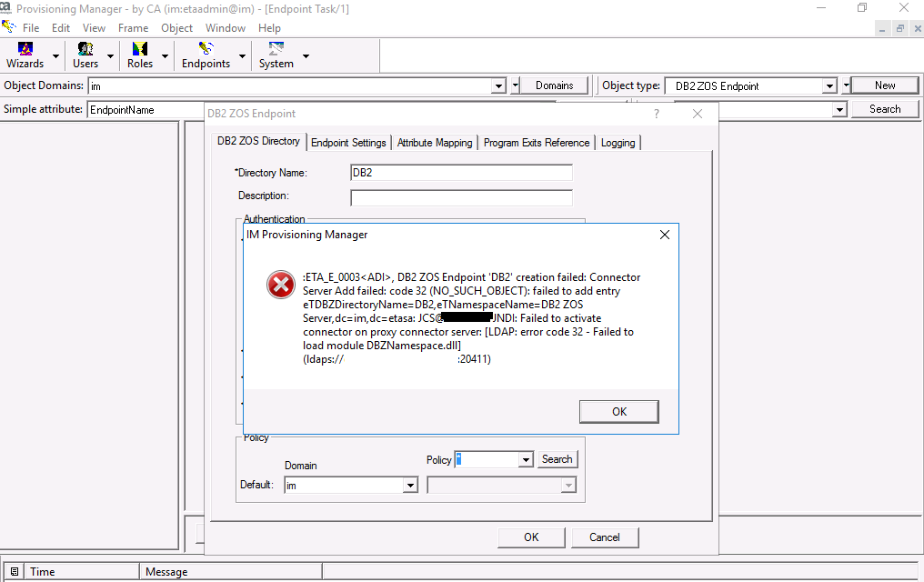Viewport: 924px width, 582px height.
Task: Dismiss the error with OK button
Action: coord(618,412)
